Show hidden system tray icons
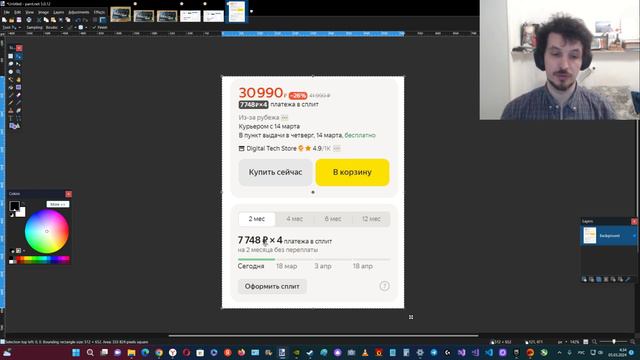 559,353
